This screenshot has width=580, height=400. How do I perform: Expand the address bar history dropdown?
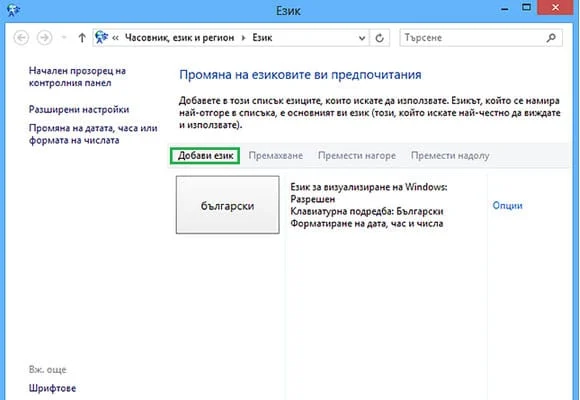click(362, 38)
